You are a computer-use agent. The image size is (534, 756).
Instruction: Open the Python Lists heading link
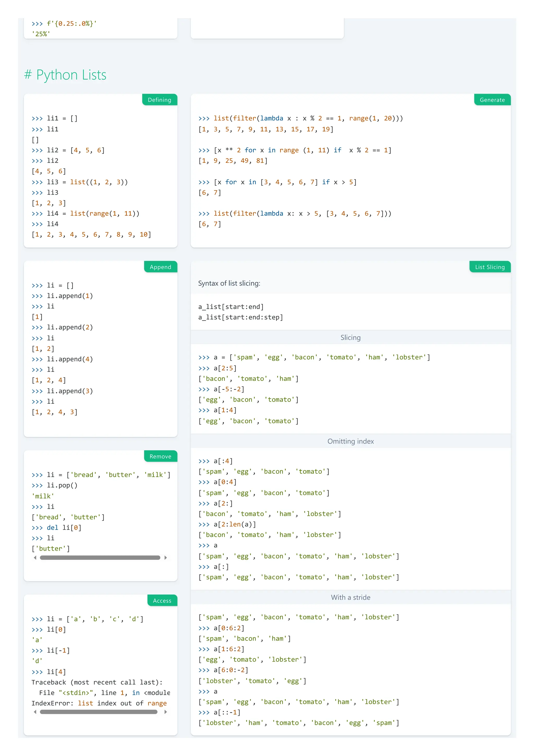[x=71, y=75]
